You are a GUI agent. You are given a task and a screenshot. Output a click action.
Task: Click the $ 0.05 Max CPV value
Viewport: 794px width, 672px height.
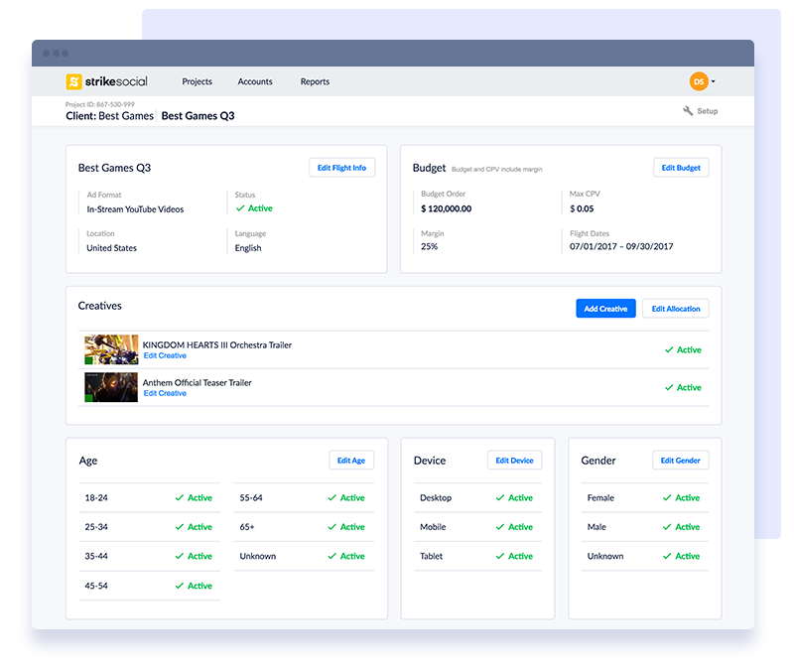[x=582, y=208]
